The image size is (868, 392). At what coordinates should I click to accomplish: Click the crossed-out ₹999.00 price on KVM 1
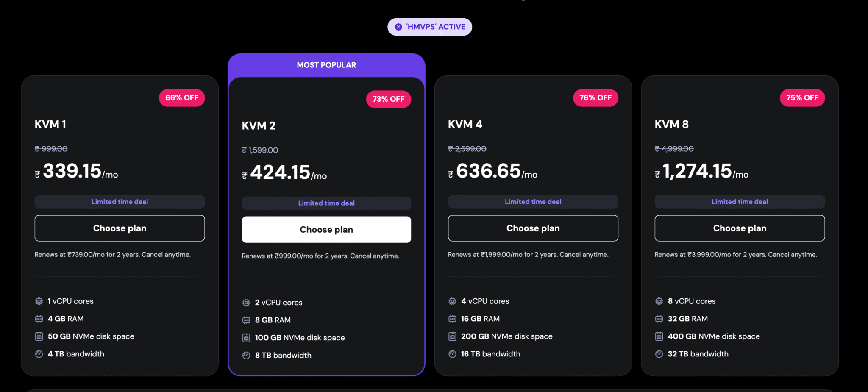(x=51, y=148)
